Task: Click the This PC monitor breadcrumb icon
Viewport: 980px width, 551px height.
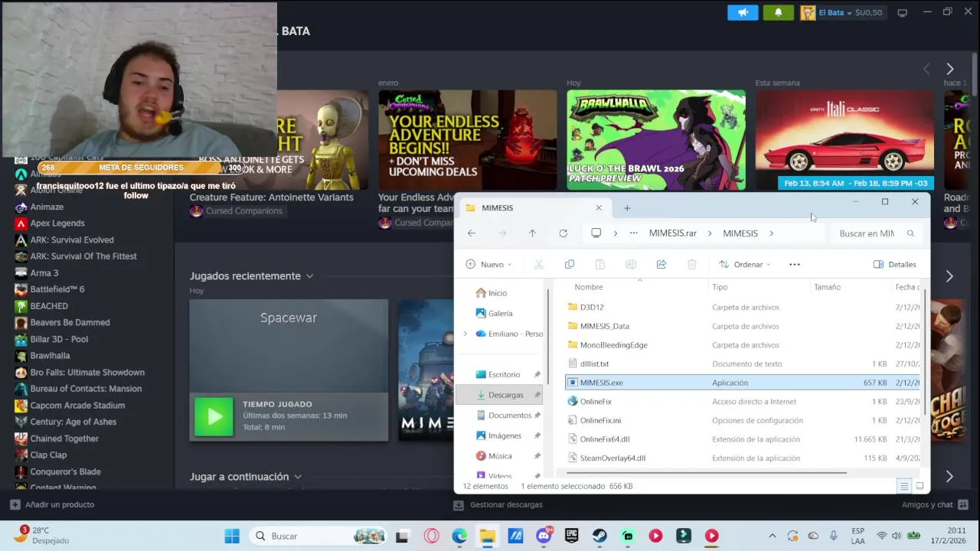Action: pyautogui.click(x=596, y=233)
